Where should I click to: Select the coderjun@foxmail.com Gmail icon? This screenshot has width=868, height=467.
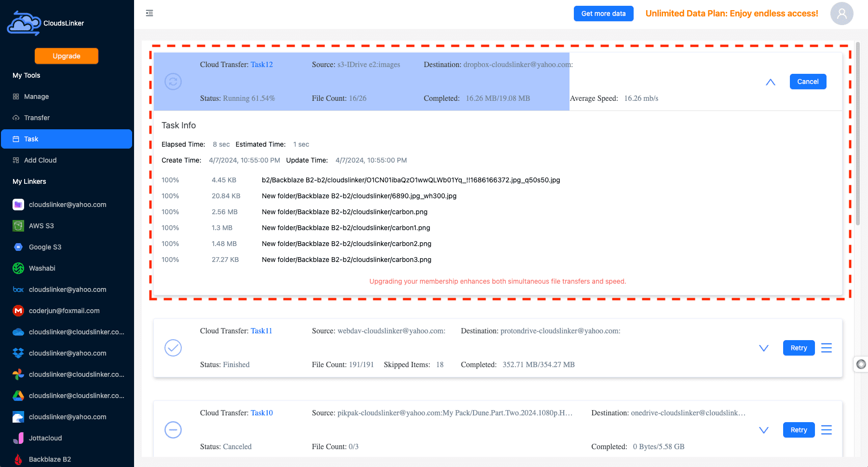18,311
